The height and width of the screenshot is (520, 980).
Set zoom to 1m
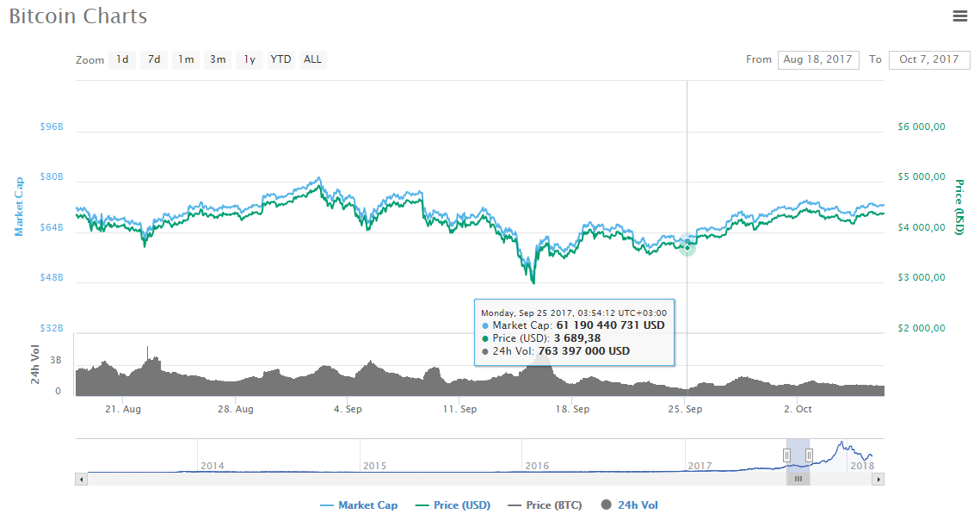pyautogui.click(x=186, y=59)
